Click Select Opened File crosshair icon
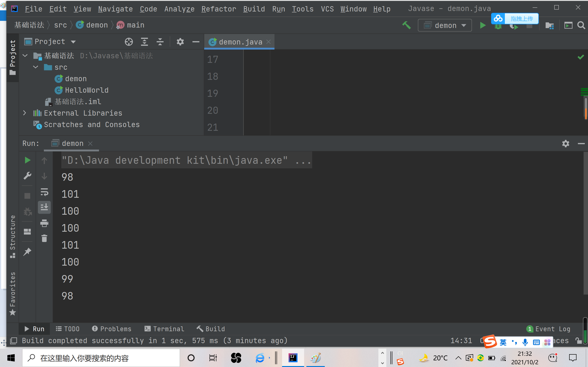Screen dimensions: 588x367 pyautogui.click(x=129, y=42)
